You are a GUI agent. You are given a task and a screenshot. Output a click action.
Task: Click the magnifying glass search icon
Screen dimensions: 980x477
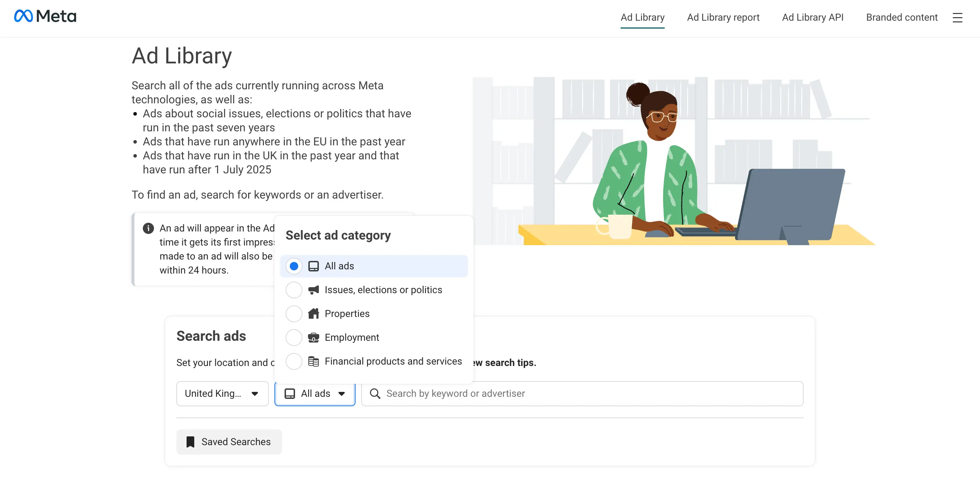click(x=375, y=394)
